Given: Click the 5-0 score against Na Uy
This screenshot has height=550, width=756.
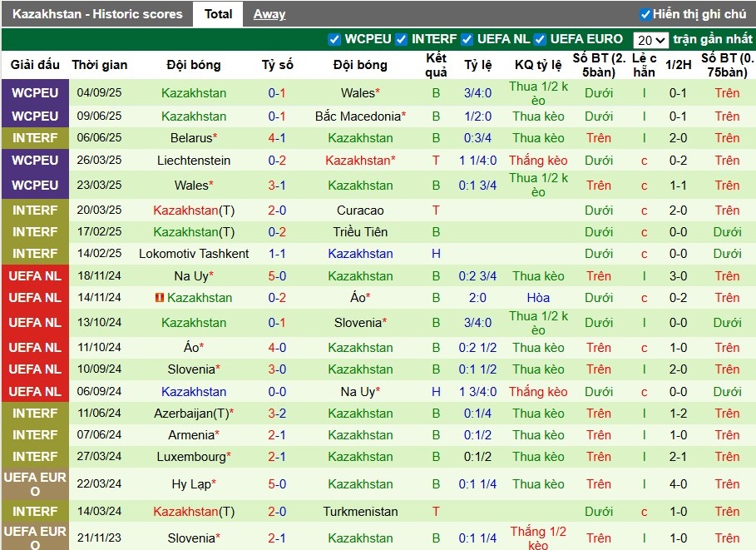Looking at the screenshot, I should coord(277,276).
